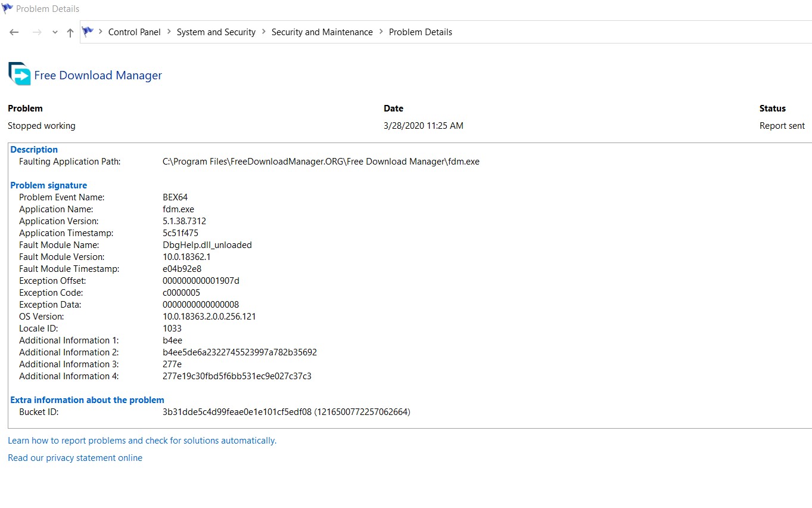Click the Bucket ID value
The width and height of the screenshot is (812, 508).
pos(287,412)
